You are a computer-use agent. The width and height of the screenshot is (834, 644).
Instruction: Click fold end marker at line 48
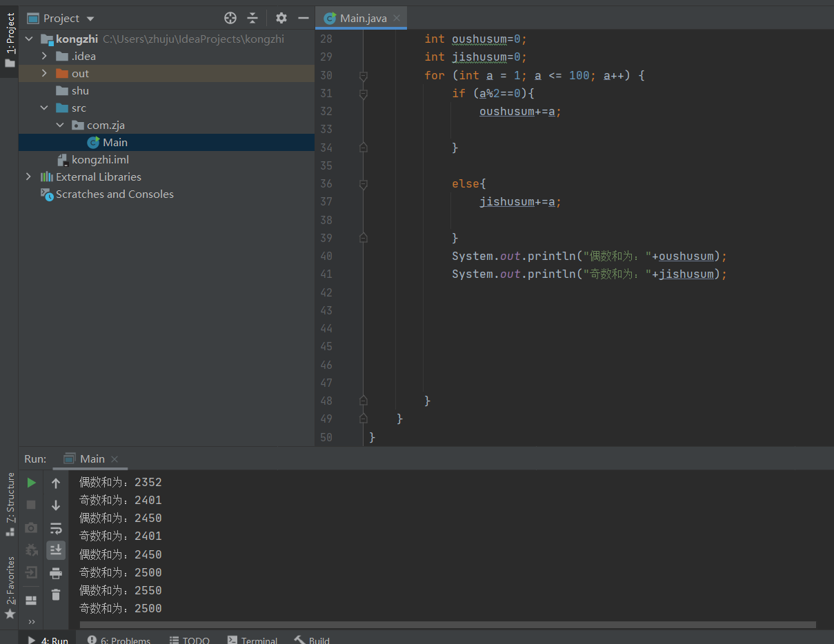point(364,401)
